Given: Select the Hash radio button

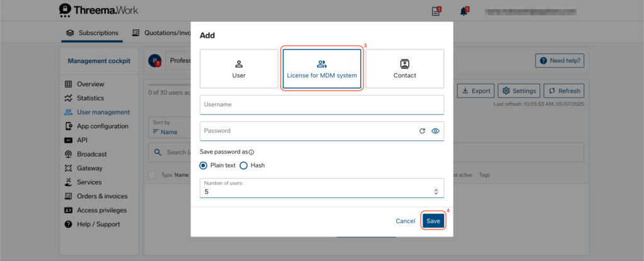Looking at the screenshot, I should 243,165.
